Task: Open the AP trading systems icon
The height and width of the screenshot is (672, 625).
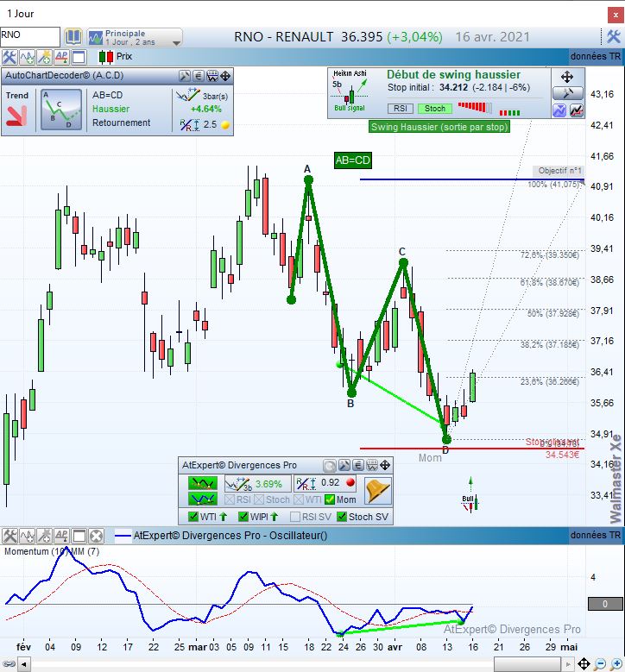Action: [x=61, y=57]
